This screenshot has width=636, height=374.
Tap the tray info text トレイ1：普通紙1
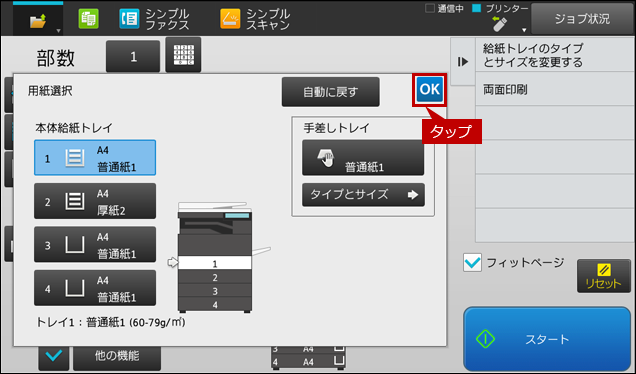[111, 322]
